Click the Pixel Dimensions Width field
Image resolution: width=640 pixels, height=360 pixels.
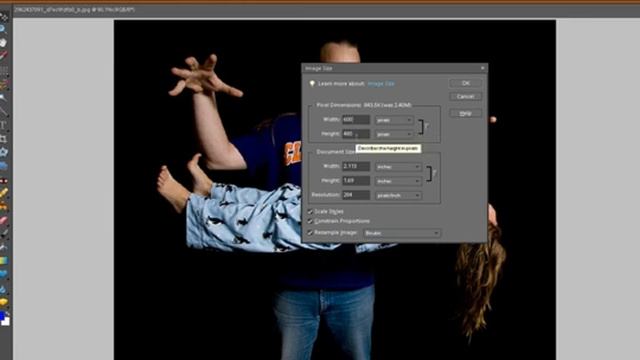[x=356, y=120]
